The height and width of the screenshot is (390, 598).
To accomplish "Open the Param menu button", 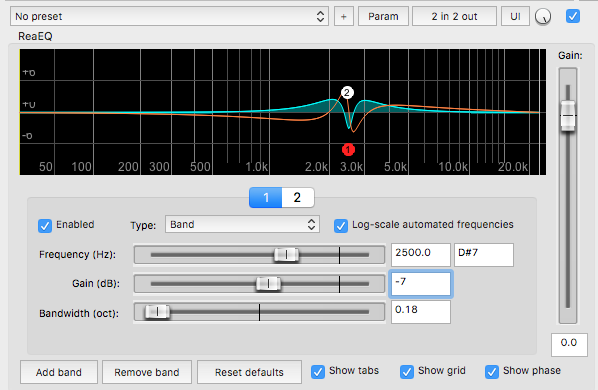I will coord(383,16).
